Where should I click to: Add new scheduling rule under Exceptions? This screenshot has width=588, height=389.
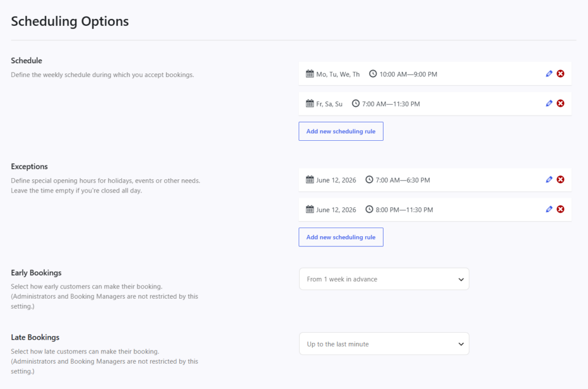[x=341, y=237]
